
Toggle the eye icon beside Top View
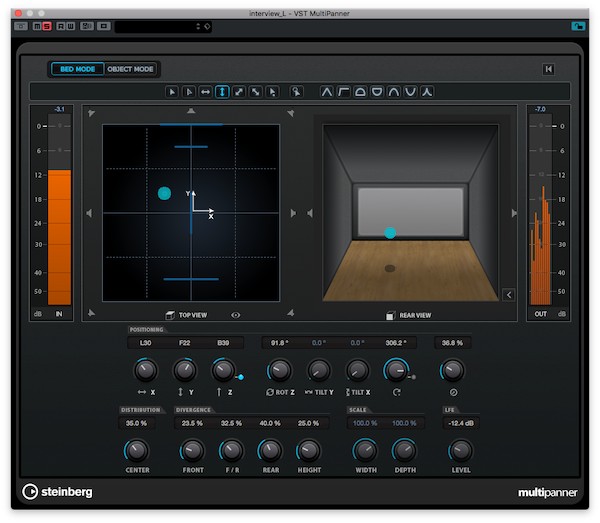(x=236, y=315)
